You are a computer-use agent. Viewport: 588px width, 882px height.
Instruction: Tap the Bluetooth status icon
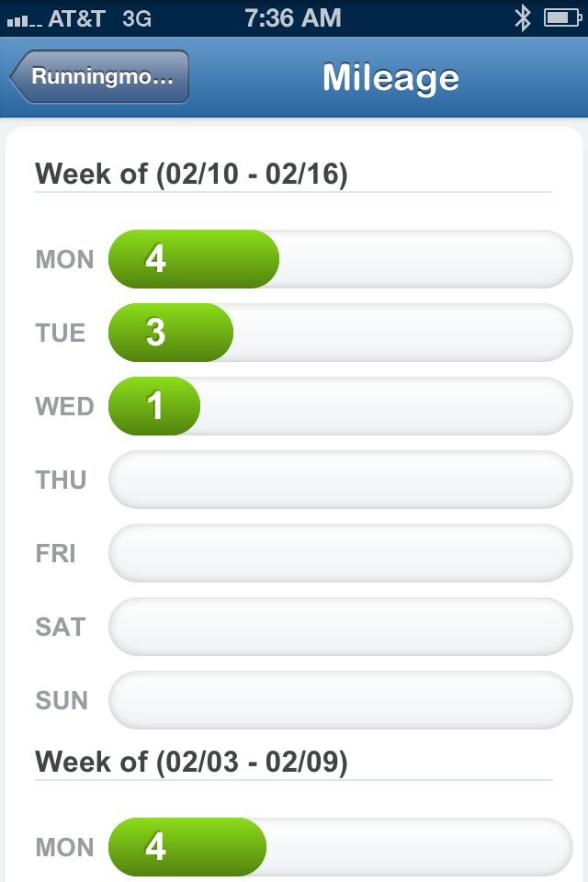click(523, 18)
